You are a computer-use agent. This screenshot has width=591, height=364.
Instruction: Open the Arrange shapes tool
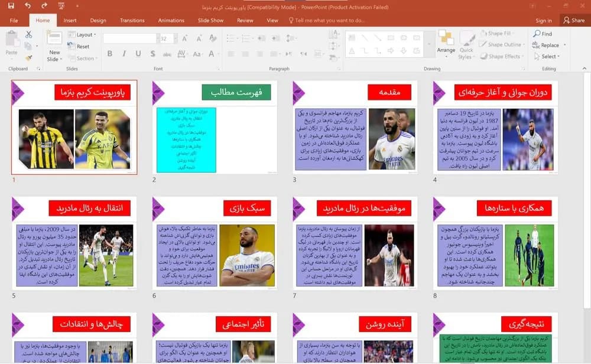[446, 44]
